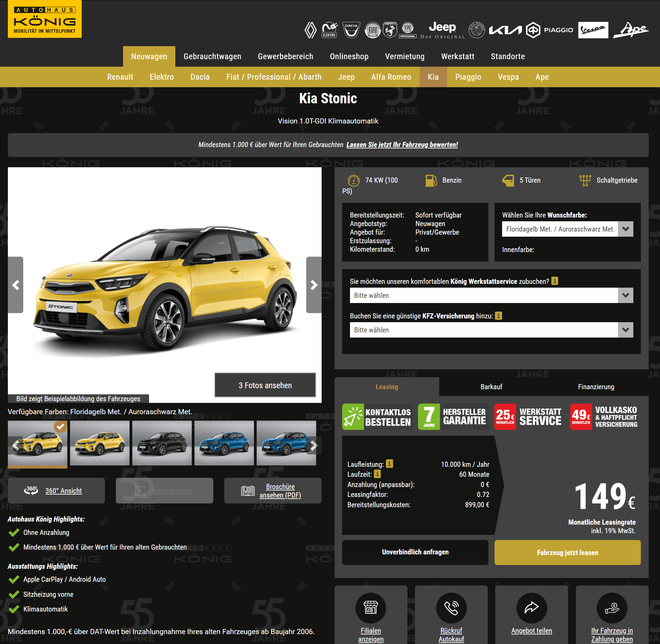
Task: Open the Wunschfarbe color dropdown
Action: tap(567, 229)
